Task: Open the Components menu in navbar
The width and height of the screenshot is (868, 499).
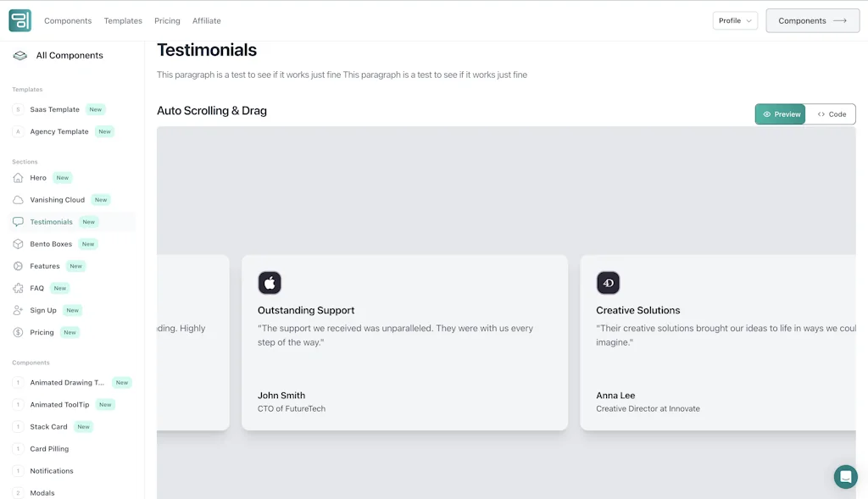Action: point(68,20)
